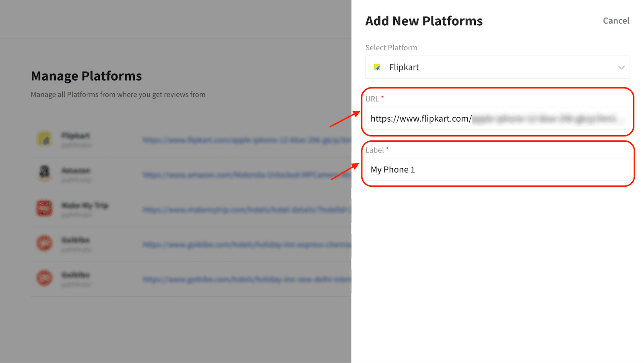Open the Goibibo holiday-inn-express Chennai link
Screen dimensions: 644x363
(246, 245)
